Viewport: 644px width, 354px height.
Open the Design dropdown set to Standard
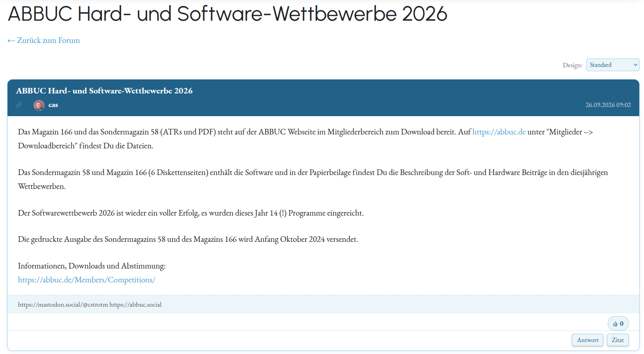click(x=613, y=65)
